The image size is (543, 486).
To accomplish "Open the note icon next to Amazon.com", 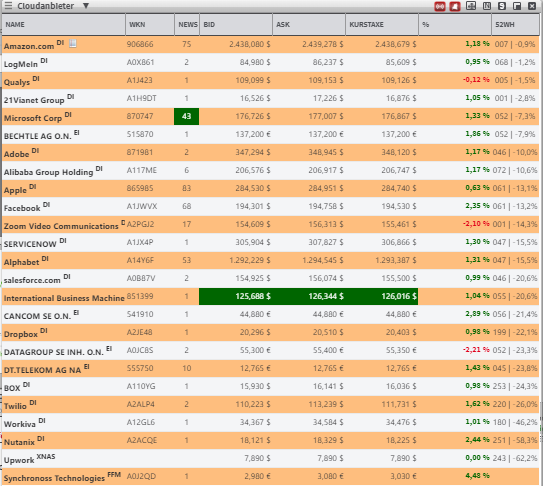I will [73, 44].
